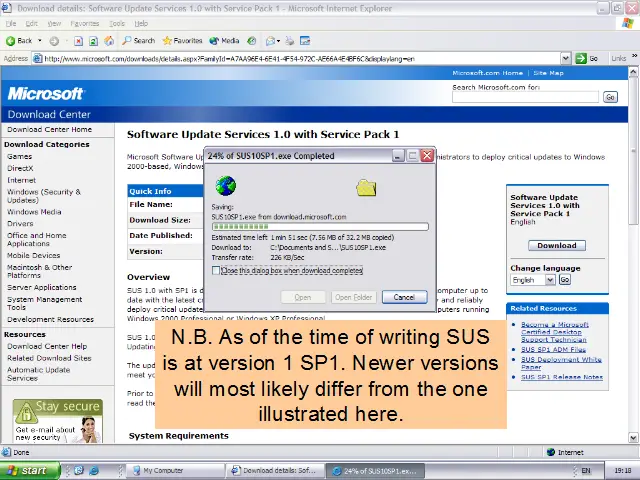Print the page with the Print icon
This screenshot has height=480, width=640.
289,41
